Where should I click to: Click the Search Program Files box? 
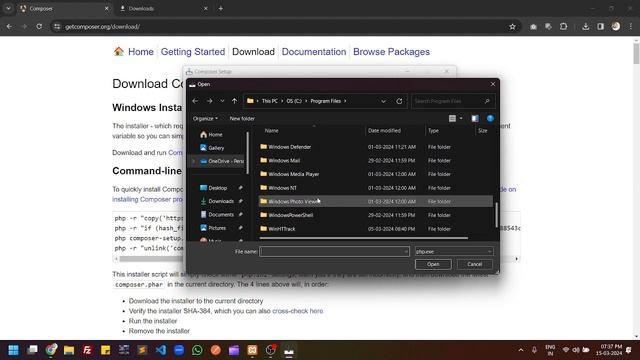coord(453,101)
